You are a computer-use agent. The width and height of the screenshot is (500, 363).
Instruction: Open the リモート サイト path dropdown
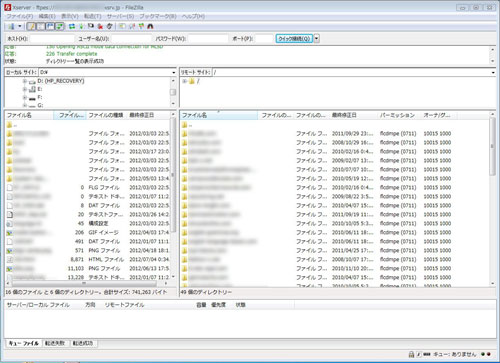[x=493, y=72]
